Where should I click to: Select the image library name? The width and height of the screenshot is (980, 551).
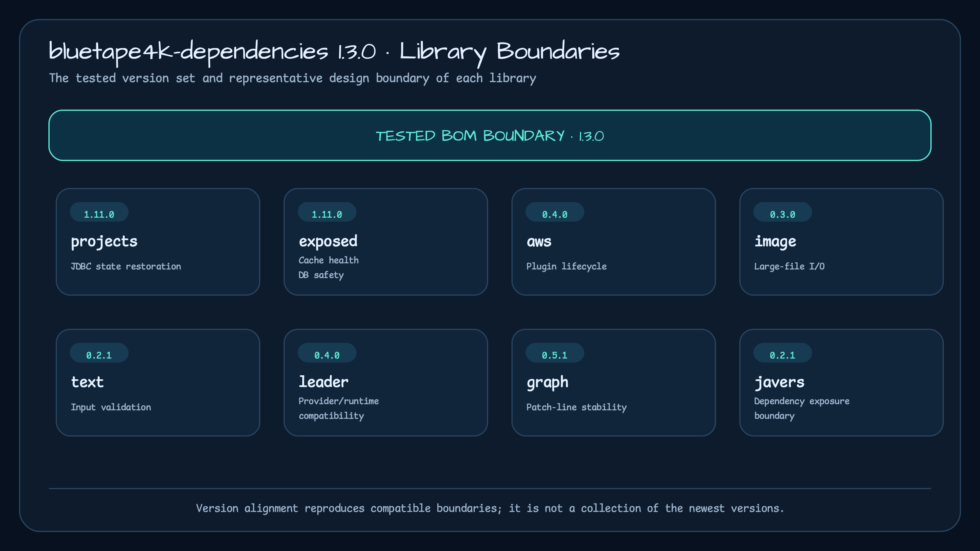(775, 242)
